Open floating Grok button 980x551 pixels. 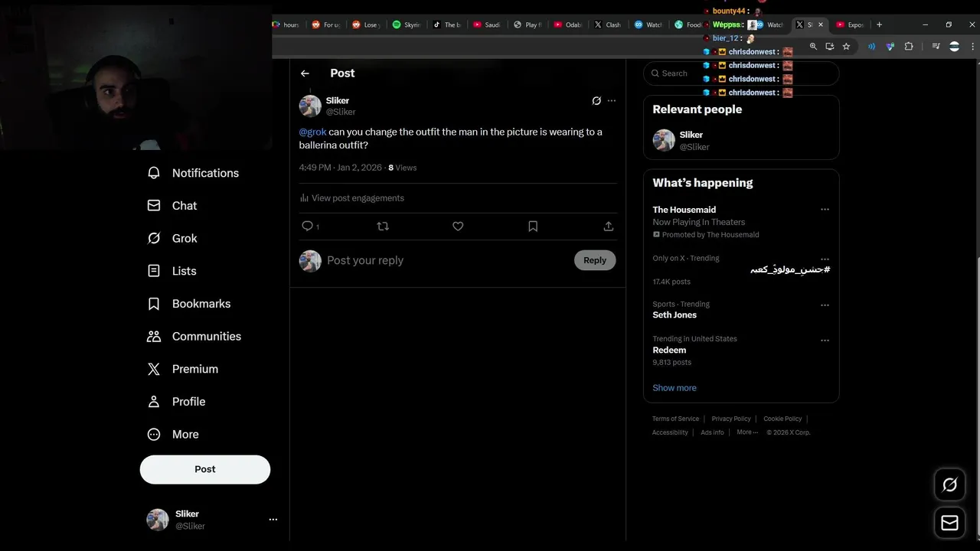point(949,484)
